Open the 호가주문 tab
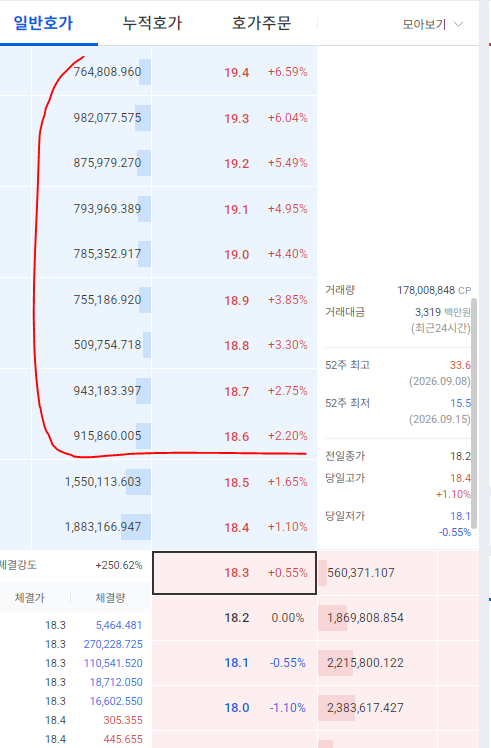Screen dimensions: 491x748 point(261,23)
